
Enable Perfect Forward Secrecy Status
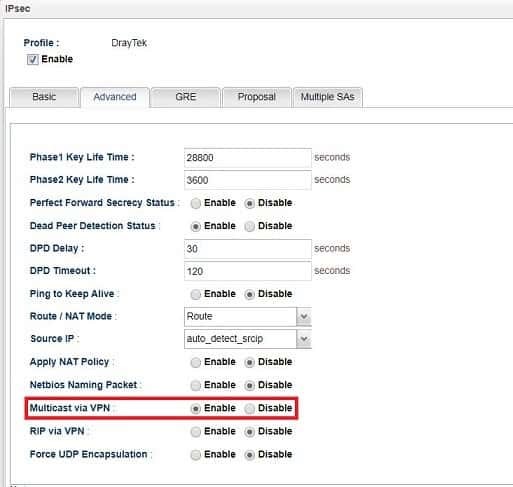coord(196,203)
